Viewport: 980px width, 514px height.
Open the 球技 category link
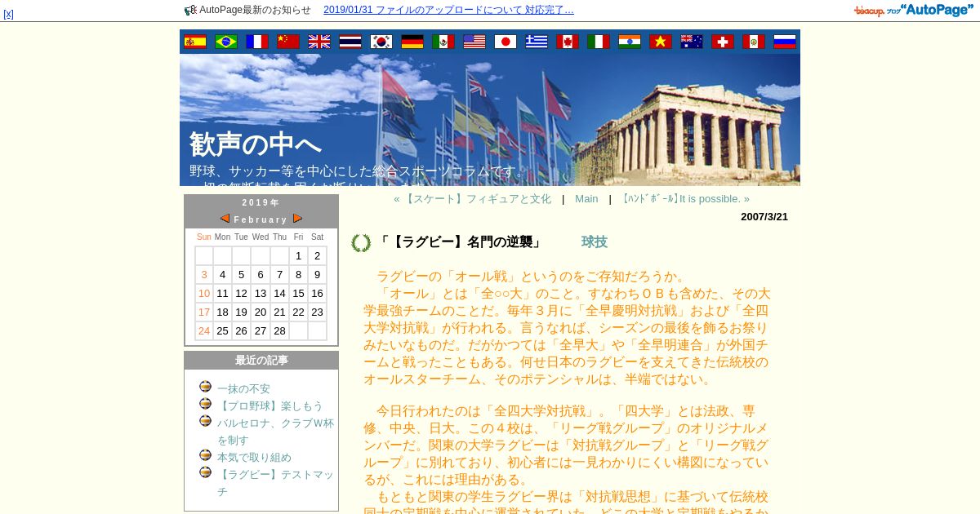(595, 242)
